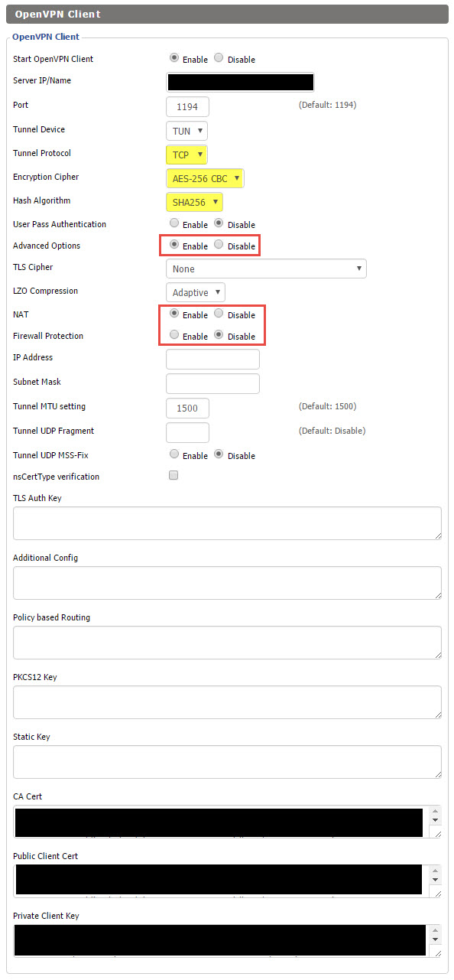The height and width of the screenshot is (980, 454).
Task: Enable Firewall Protection option
Action: pos(174,335)
